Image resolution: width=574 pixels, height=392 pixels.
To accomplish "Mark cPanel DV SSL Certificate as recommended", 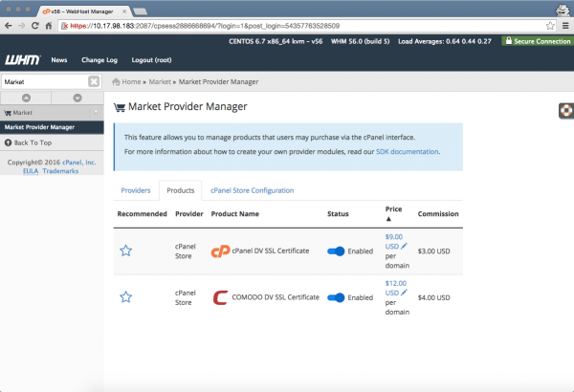I will 125,250.
